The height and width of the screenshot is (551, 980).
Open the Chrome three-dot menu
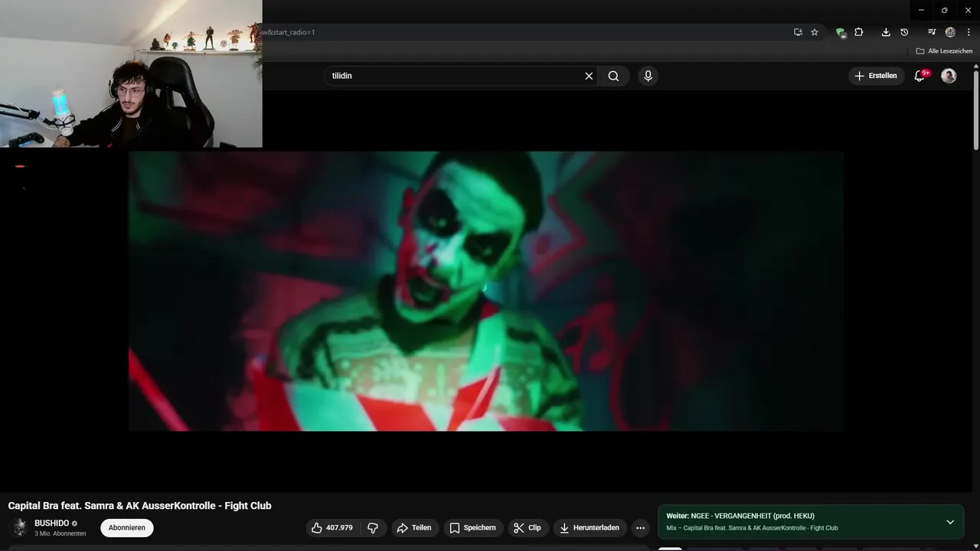pyautogui.click(x=969, y=32)
